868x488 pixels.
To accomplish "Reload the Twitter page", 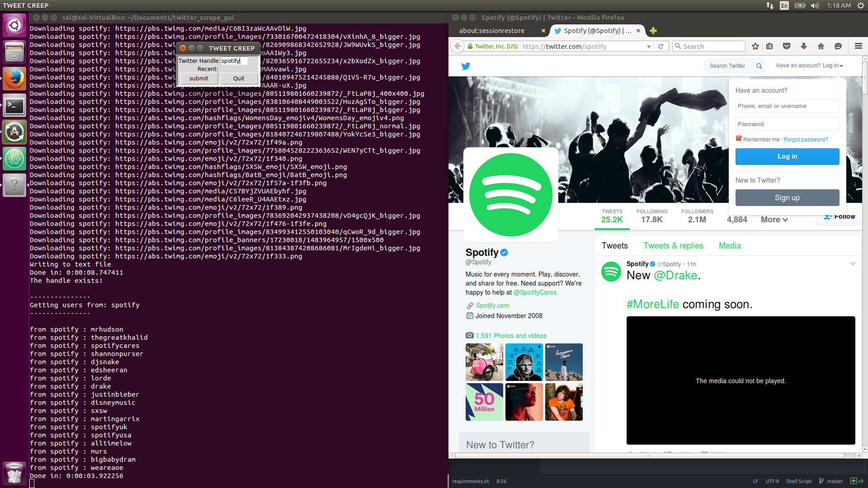I will [660, 46].
